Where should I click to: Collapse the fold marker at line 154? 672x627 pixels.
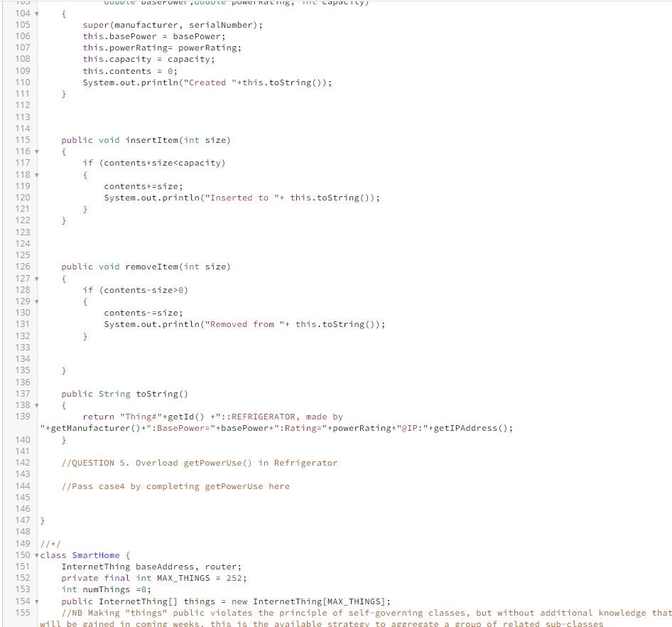click(x=36, y=601)
